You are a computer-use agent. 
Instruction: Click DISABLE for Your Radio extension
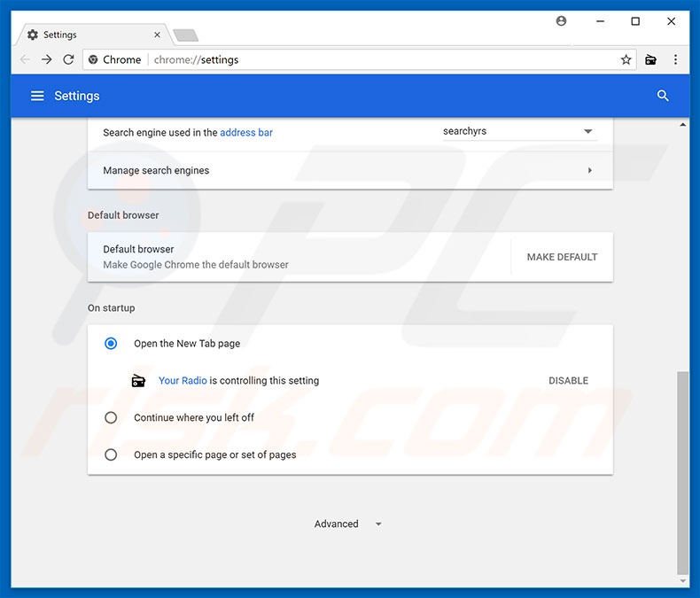[568, 381]
